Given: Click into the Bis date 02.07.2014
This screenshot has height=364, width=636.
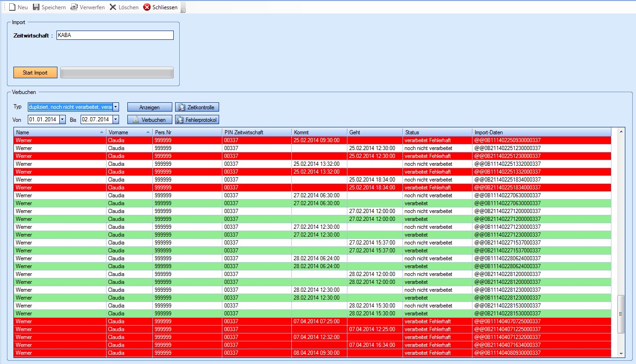Looking at the screenshot, I should (x=96, y=119).
